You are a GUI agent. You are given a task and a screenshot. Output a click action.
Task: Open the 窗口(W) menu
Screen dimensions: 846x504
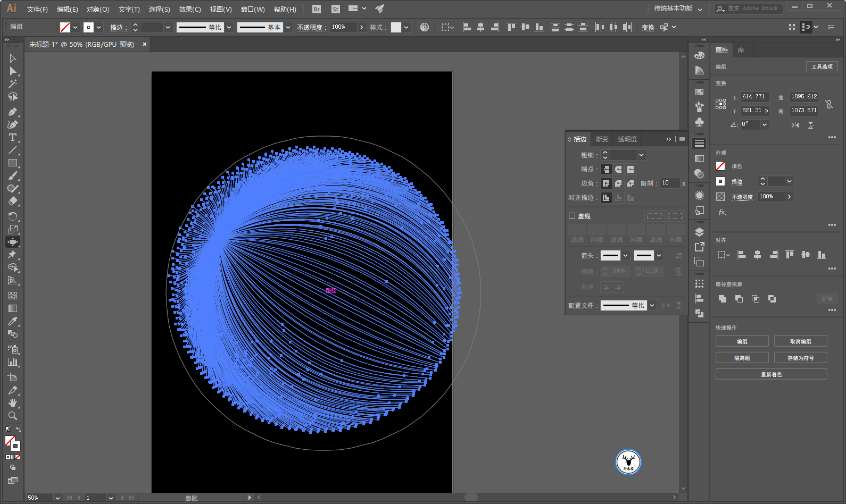pos(253,9)
